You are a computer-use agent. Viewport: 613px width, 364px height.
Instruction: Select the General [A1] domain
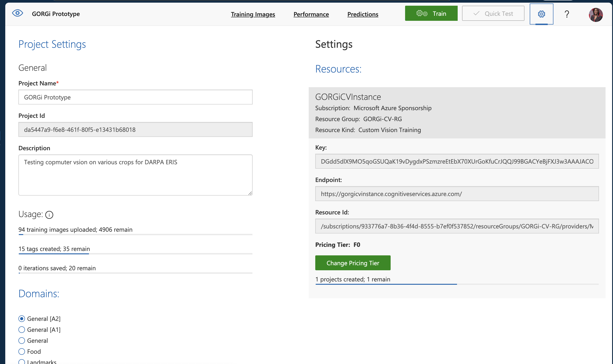pos(22,330)
